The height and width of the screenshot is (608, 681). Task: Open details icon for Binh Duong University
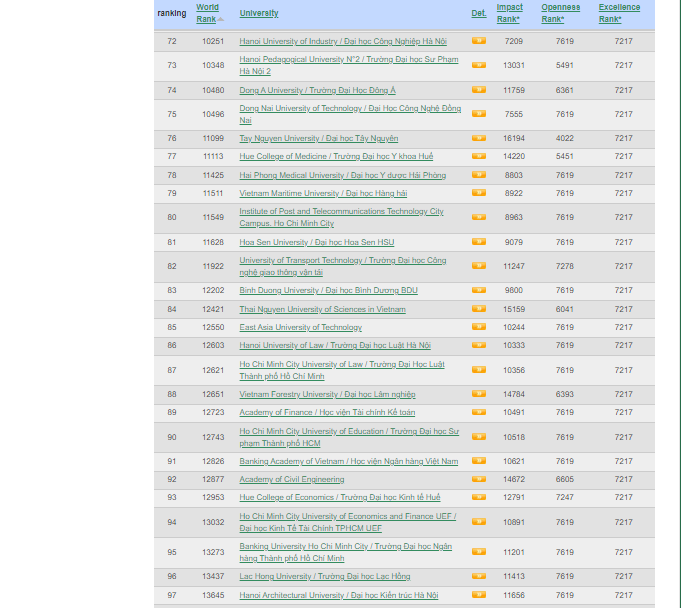479,290
